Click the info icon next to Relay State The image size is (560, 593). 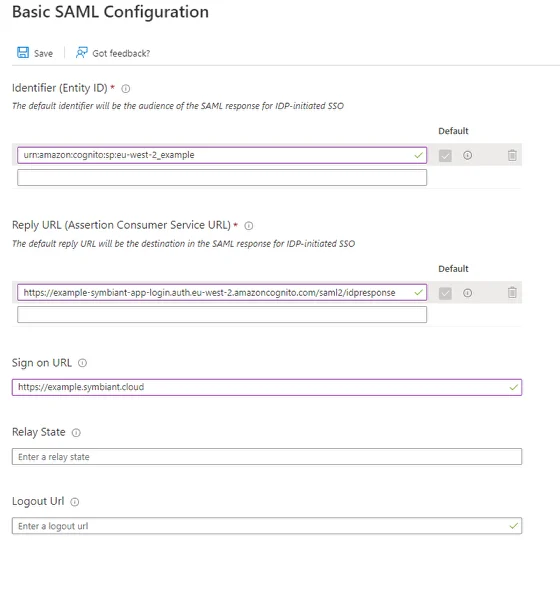pos(76,433)
